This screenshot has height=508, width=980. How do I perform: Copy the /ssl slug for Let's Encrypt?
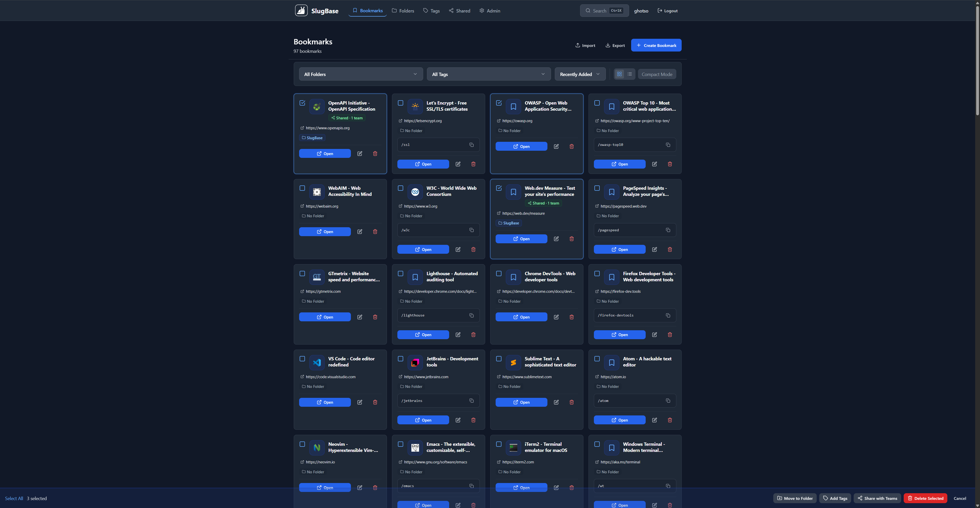[471, 145]
